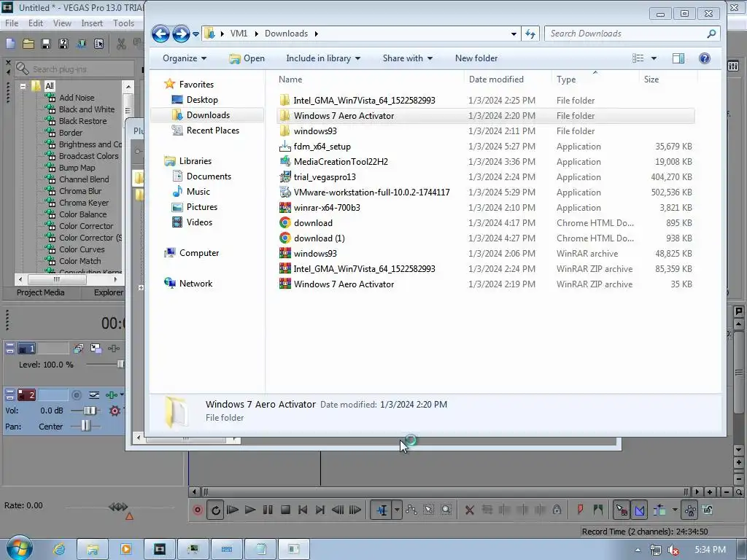
Task: Open the File menu in VEGAS
Action: [12, 23]
